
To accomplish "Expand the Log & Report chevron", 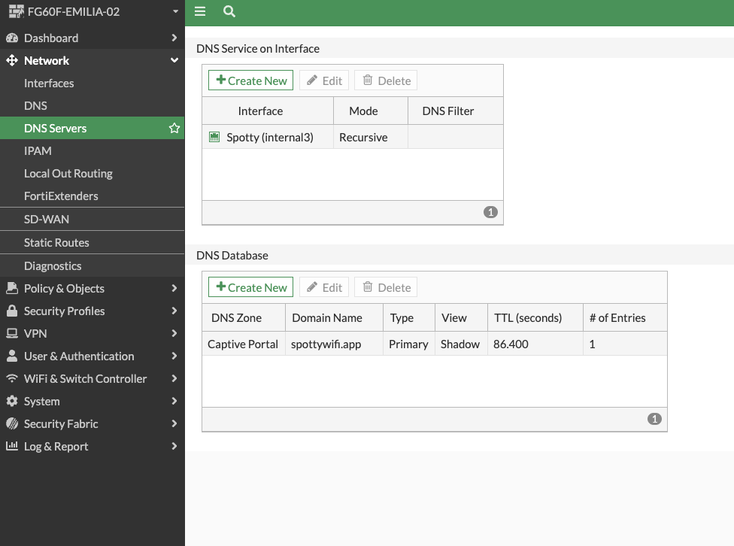I will pos(174,446).
